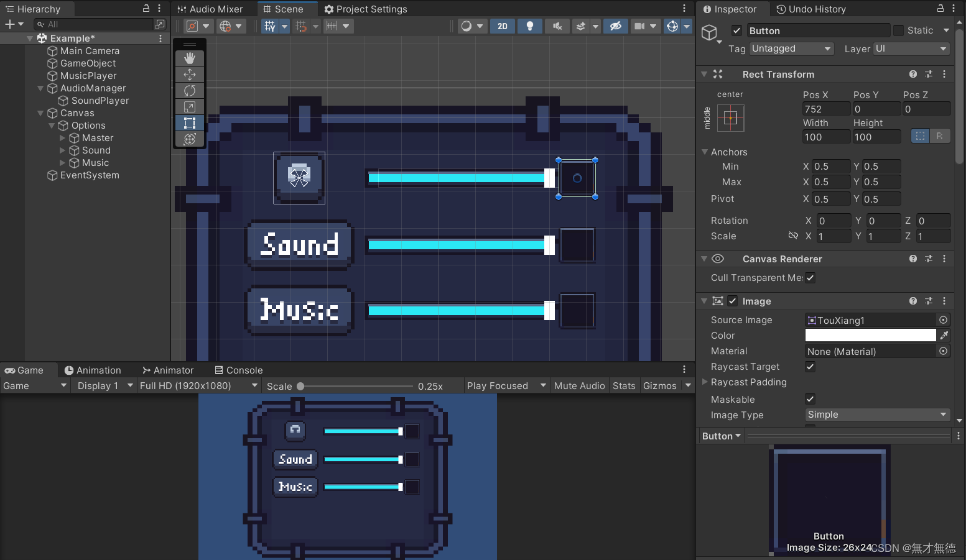The height and width of the screenshot is (560, 966).
Task: Click the draw mode shading sphere icon
Action: [466, 26]
